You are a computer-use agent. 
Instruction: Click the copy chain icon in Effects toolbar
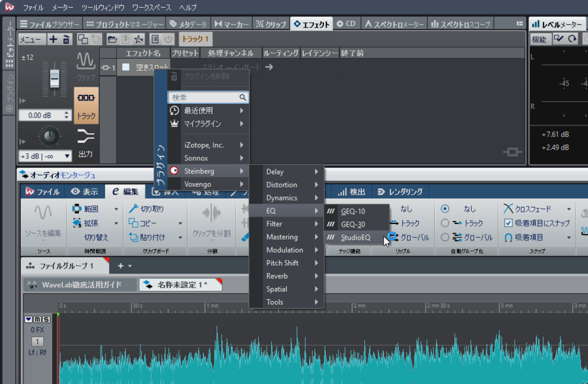pos(82,39)
